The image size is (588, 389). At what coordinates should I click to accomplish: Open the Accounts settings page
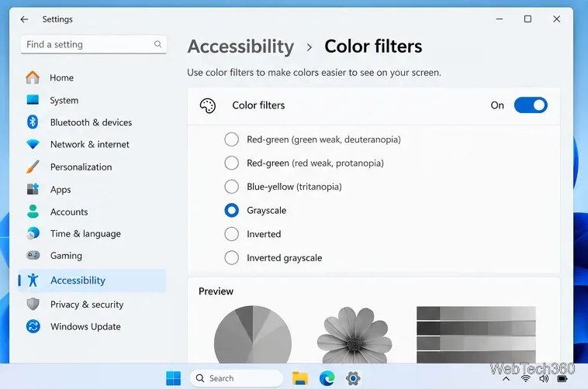(92, 212)
